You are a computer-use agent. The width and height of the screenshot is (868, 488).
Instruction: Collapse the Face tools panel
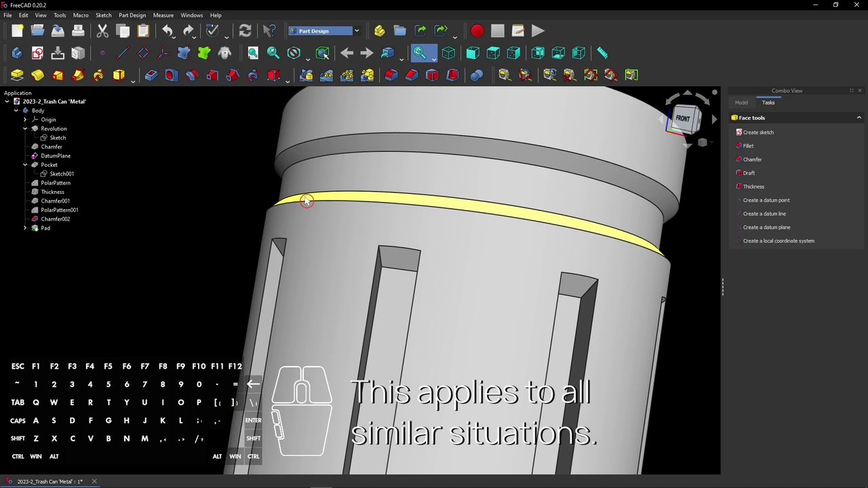[x=859, y=118]
